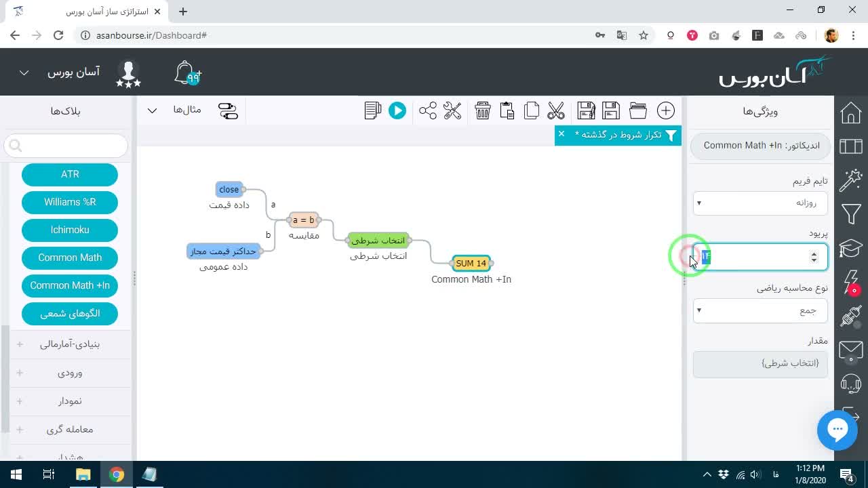Click the open folder icon in toolbar

[638, 110]
